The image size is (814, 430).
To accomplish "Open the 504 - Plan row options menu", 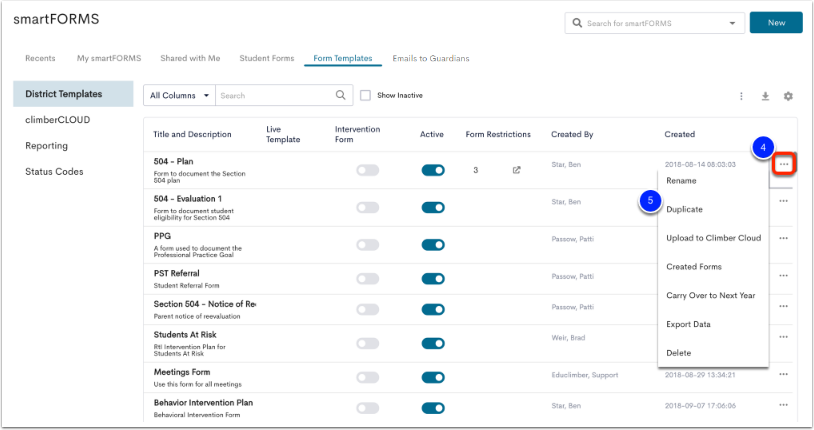I will (x=783, y=165).
